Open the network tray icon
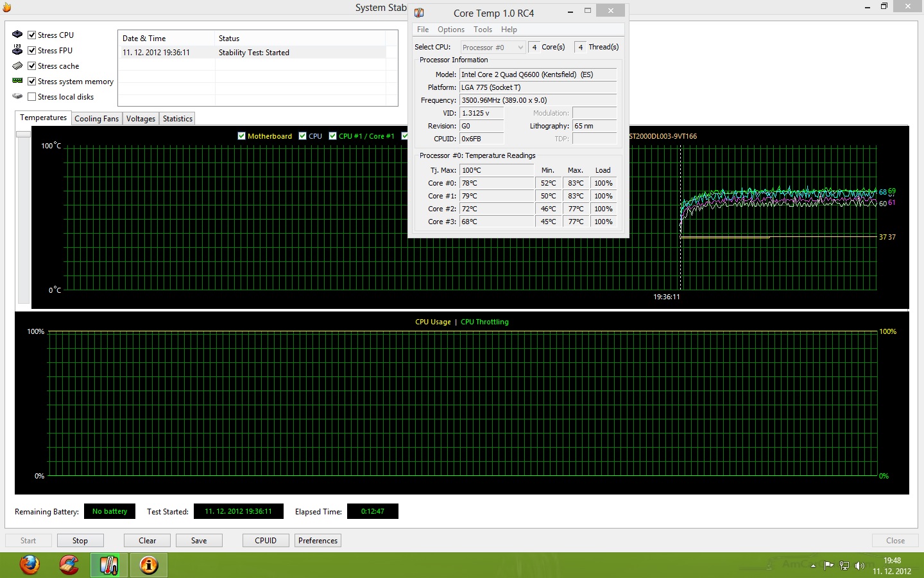Image resolution: width=924 pixels, height=578 pixels. pos(844,566)
